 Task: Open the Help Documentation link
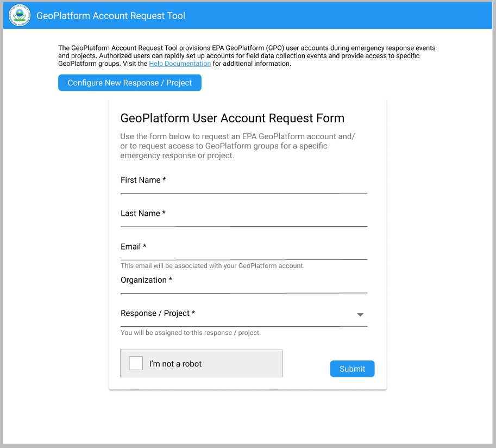tap(179, 64)
